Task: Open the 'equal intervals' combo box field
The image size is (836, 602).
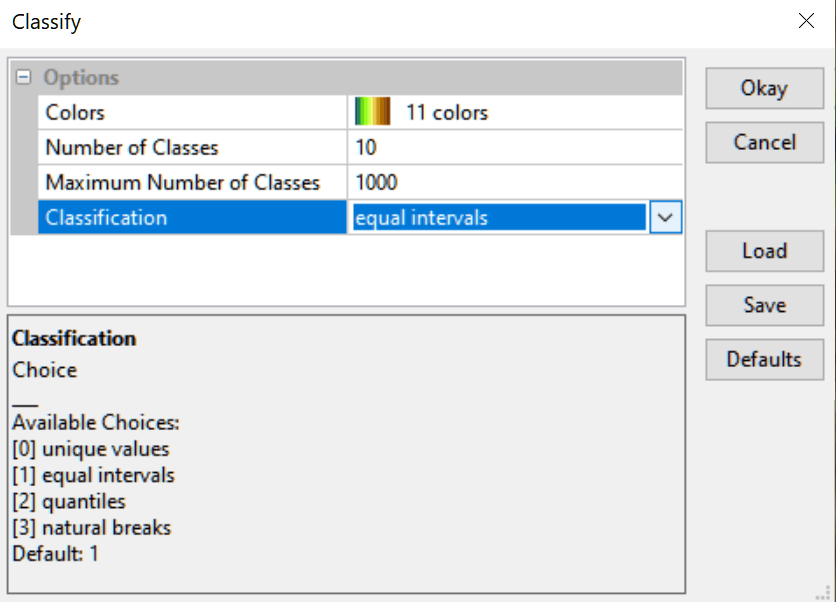Action: [x=498, y=218]
